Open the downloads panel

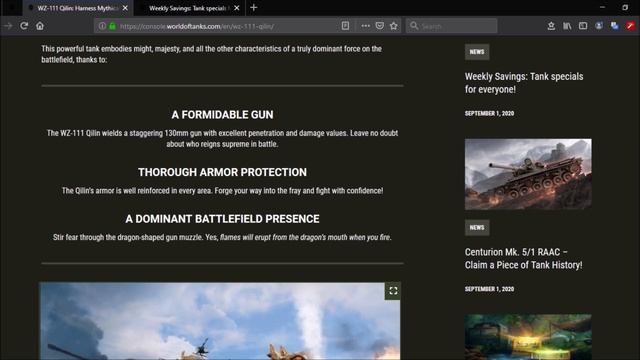tap(551, 26)
